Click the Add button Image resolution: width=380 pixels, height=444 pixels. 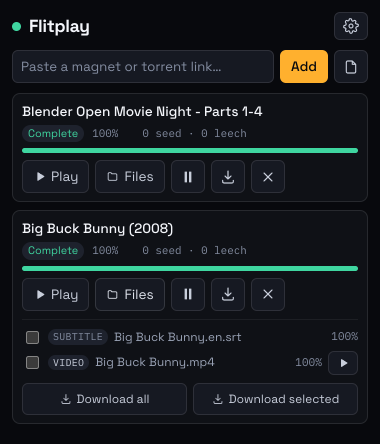(x=304, y=67)
